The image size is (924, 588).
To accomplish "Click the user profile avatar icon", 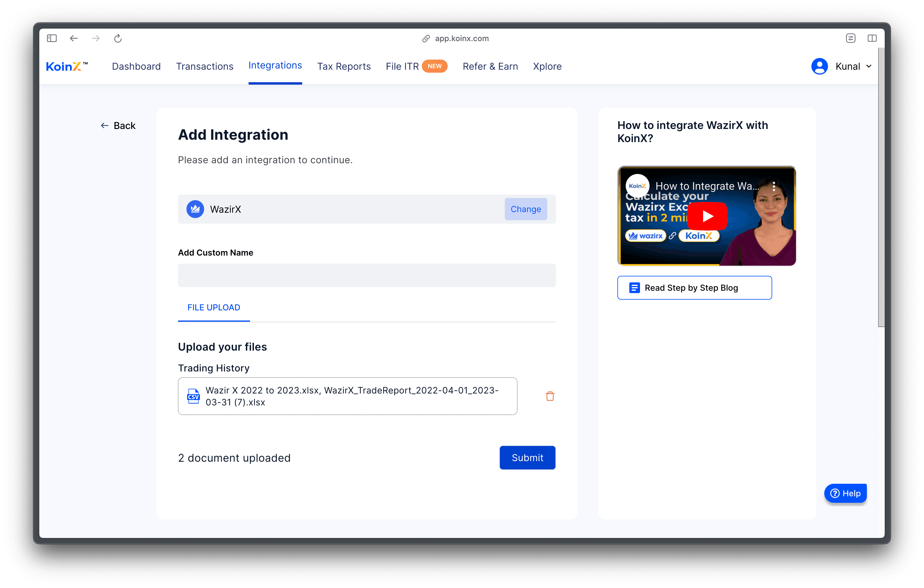I will (x=819, y=66).
